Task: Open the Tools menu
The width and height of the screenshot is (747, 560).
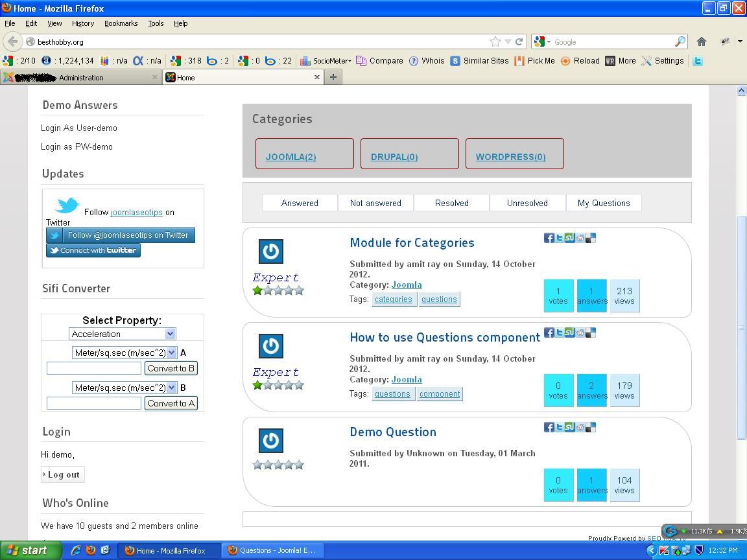Action: [156, 23]
